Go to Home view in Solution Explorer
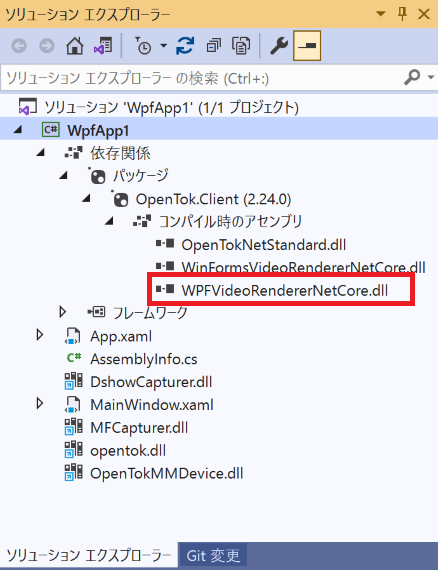The width and height of the screenshot is (438, 570). pos(75,46)
